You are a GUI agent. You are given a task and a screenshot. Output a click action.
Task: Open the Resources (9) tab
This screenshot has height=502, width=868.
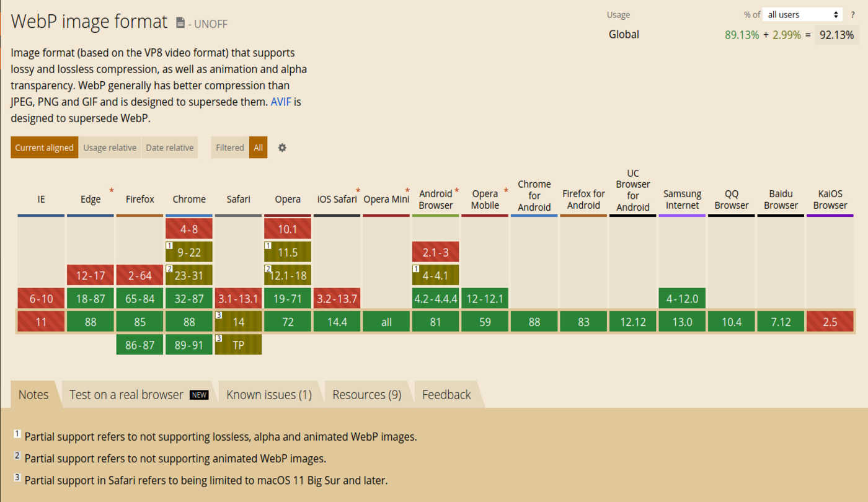click(x=367, y=395)
